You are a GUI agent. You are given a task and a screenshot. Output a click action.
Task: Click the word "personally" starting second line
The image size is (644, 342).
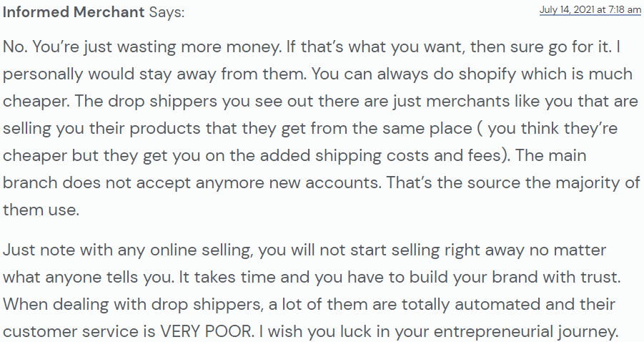click(x=43, y=74)
